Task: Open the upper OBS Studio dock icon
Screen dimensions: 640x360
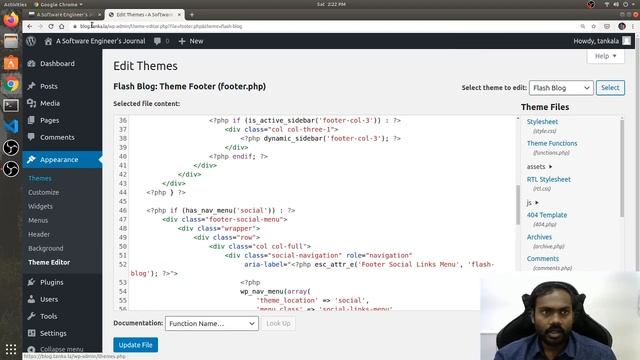Action: tap(11, 148)
